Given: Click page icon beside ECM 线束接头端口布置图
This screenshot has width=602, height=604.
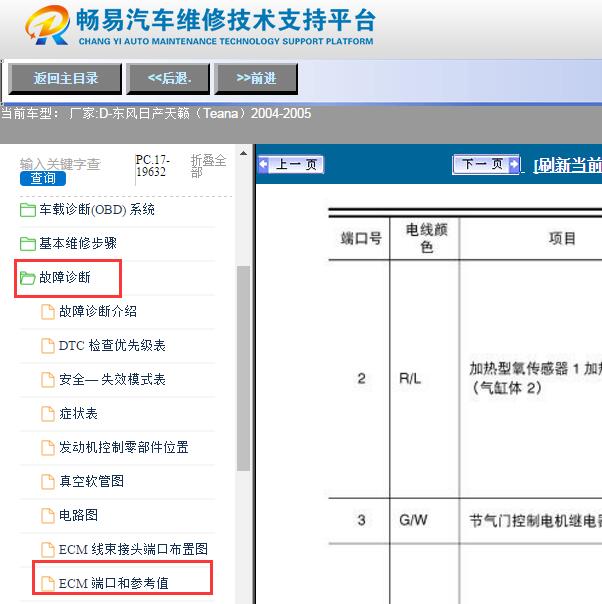Looking at the screenshot, I should (48, 549).
